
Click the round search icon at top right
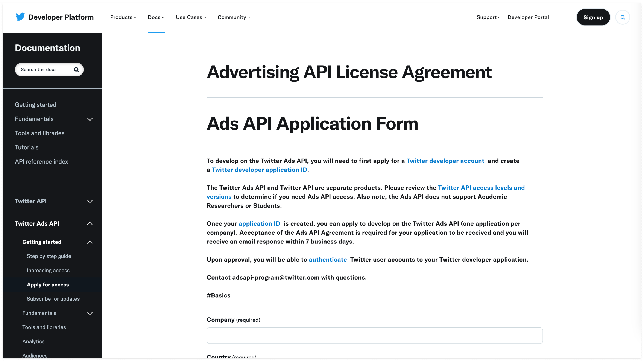[622, 17]
